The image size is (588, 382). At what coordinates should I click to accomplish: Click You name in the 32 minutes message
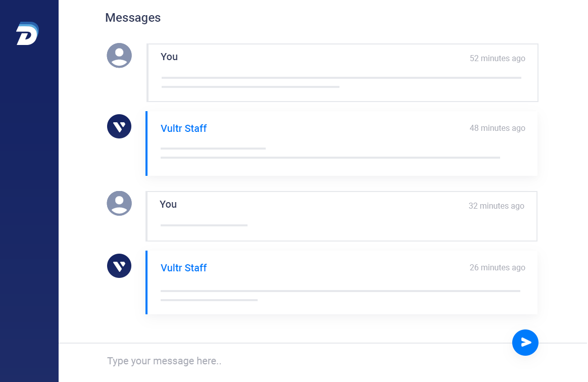[x=168, y=204]
